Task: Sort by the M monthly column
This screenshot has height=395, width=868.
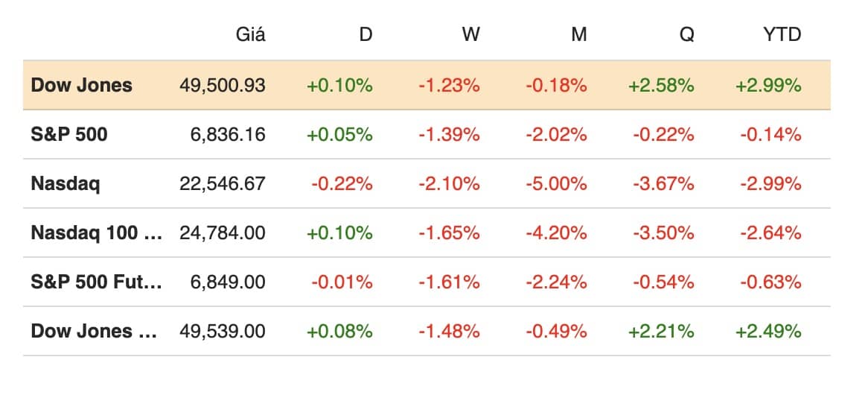Action: tap(578, 34)
